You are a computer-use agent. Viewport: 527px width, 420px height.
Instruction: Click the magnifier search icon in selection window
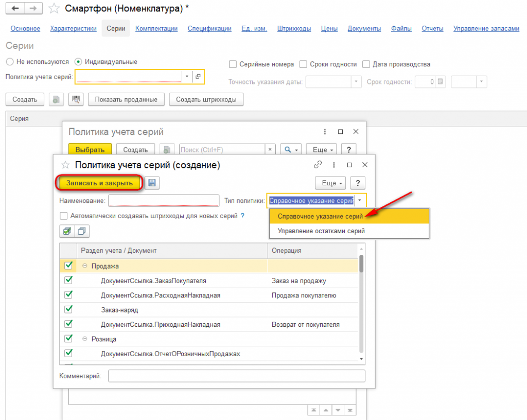pyautogui.click(x=291, y=149)
